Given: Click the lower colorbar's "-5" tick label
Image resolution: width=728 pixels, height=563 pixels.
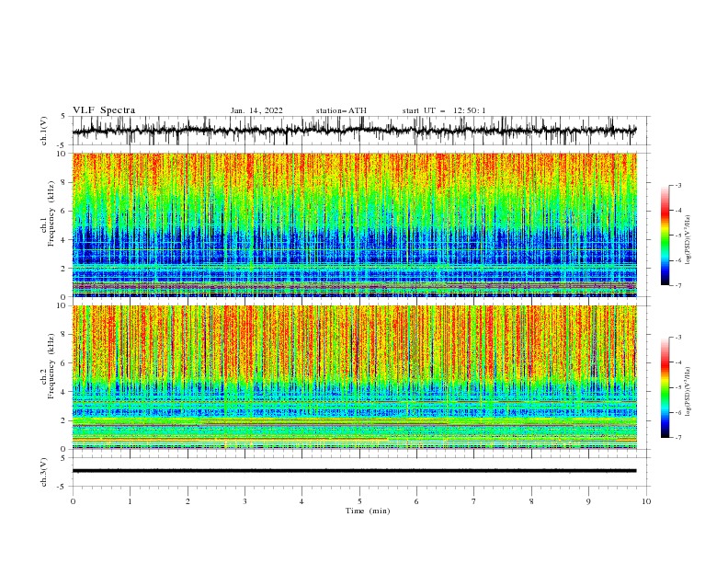Looking at the screenshot, I should point(678,387).
